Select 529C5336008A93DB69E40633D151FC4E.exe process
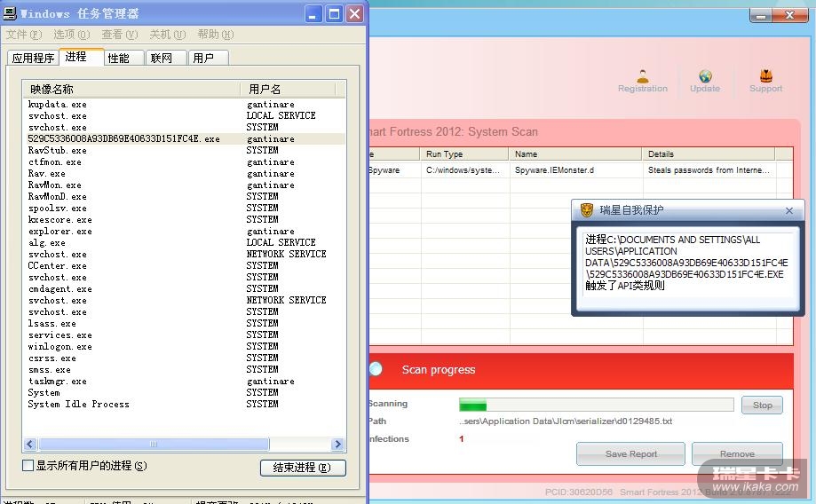 (x=185, y=139)
